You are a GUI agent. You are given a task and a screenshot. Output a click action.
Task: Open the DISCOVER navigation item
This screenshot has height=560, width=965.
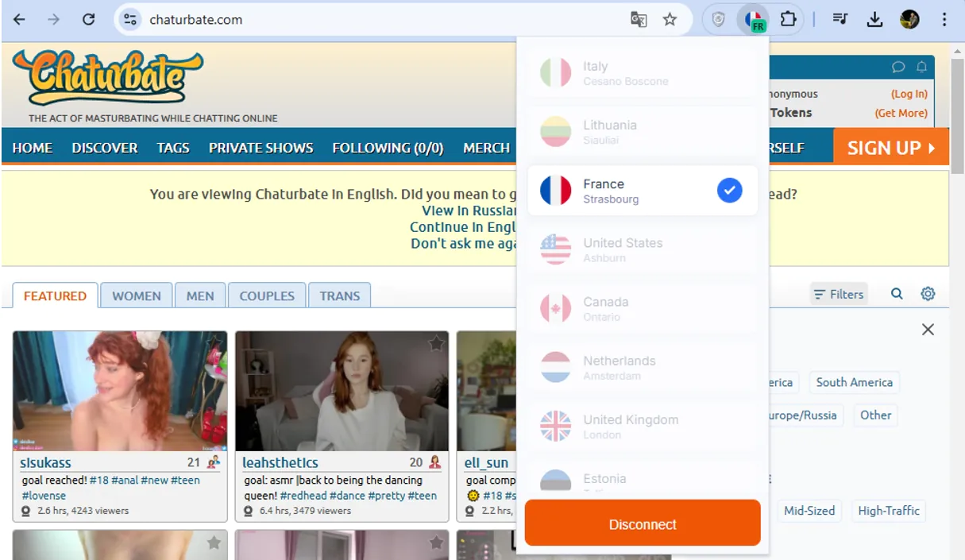coord(105,148)
